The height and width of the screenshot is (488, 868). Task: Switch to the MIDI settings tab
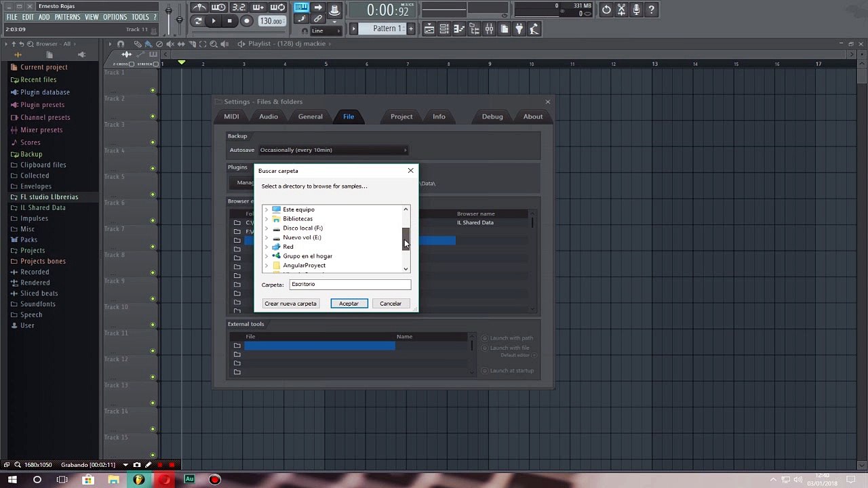coord(231,117)
